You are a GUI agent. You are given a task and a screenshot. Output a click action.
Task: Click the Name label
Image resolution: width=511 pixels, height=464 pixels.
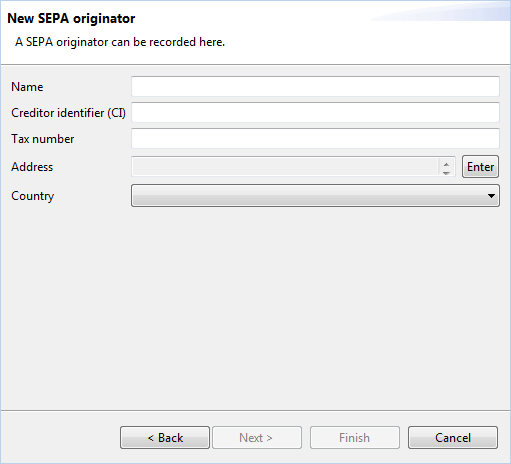(27, 87)
